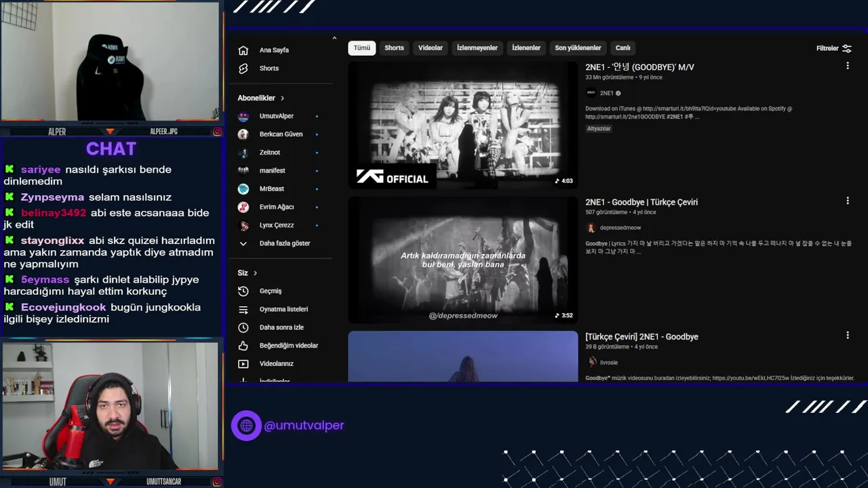This screenshot has width=868, height=488.
Task: Open the depressedmeow channel name link
Action: [620, 228]
